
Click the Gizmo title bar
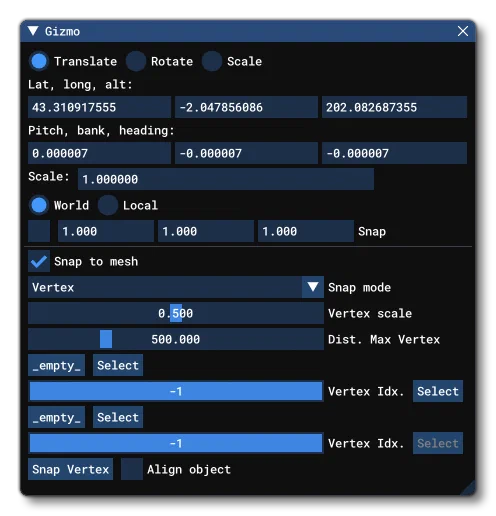247,31
